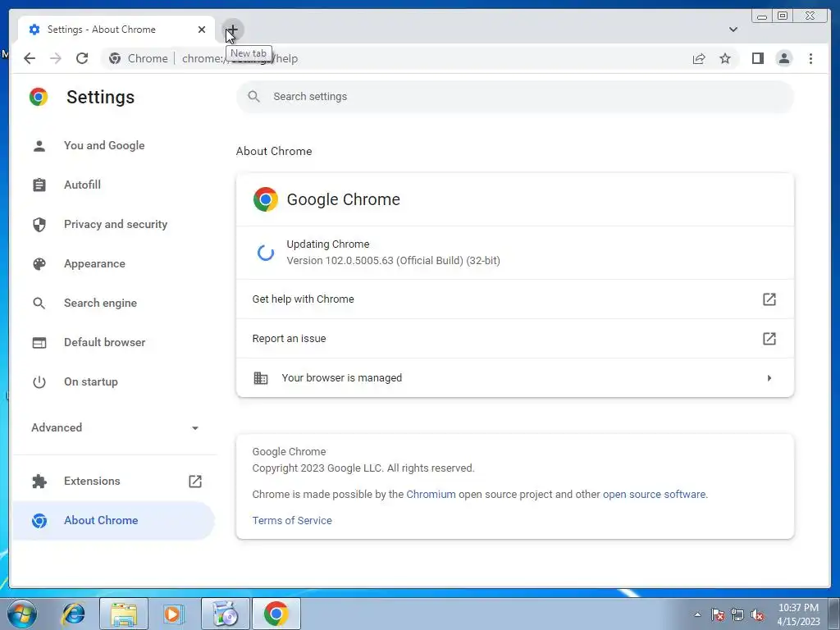Screen dimensions: 840x630
Task: Click the building icon beside Your browser is managed
Action: (261, 378)
